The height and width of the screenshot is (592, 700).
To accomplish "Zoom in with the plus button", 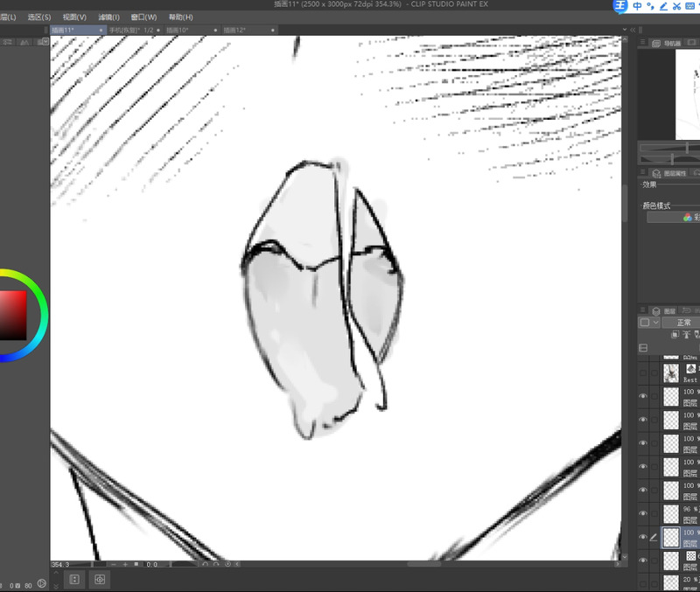I will [125, 564].
